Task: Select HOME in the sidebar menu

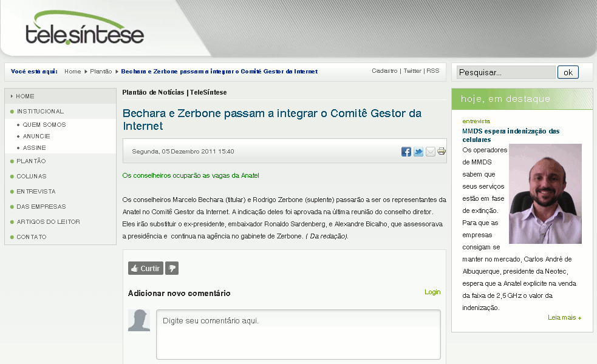Action: 26,96
